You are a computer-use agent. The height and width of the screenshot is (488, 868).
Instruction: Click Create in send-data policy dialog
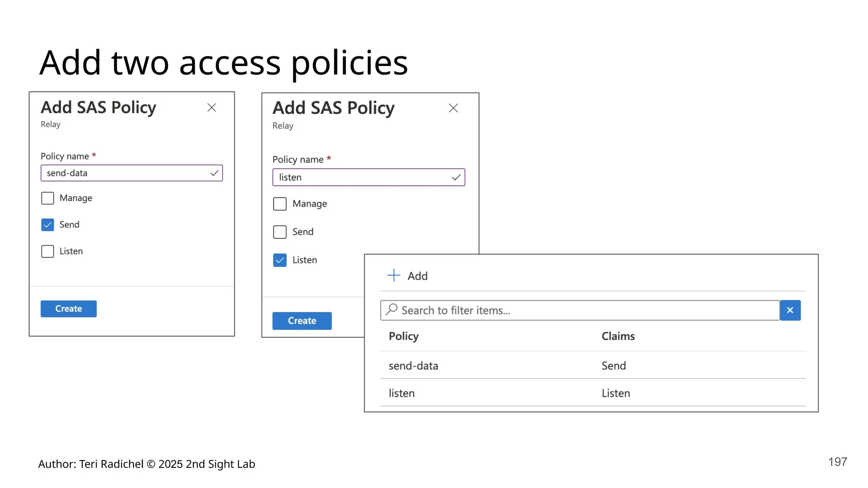(69, 309)
